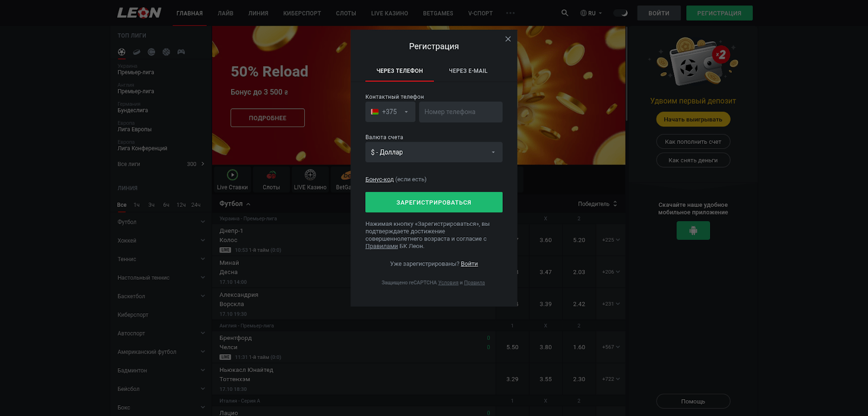Click the LEON logo
The height and width of the screenshot is (416, 868).
pos(139,12)
